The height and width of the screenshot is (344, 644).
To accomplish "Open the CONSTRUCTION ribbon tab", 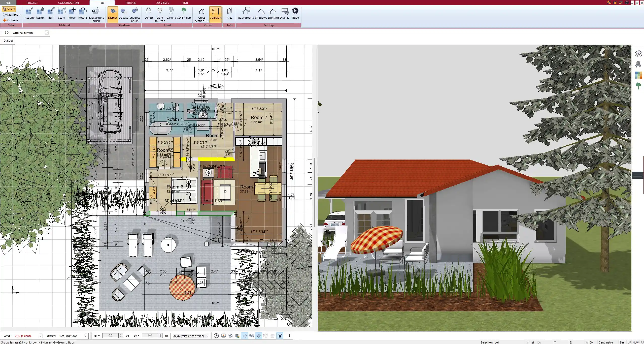I will 68,3.
